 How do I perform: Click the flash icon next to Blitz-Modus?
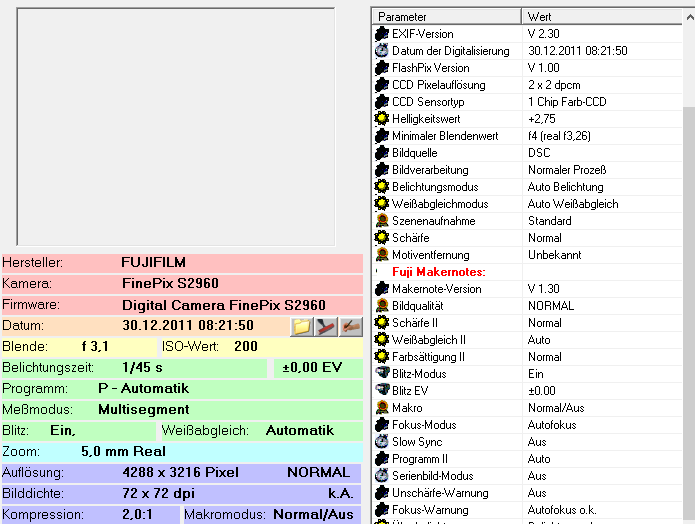382,374
